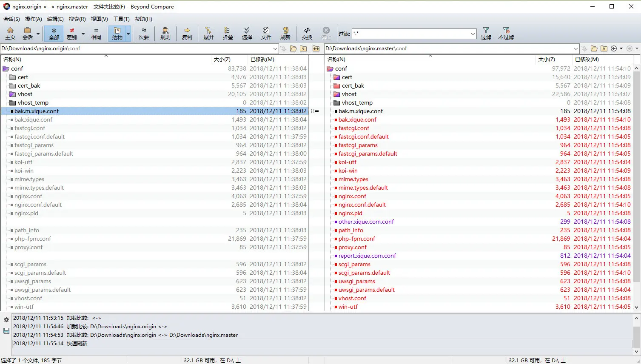The image size is (641, 364).
Task: Open the 会话 dropdown arrow
Action: click(38, 34)
